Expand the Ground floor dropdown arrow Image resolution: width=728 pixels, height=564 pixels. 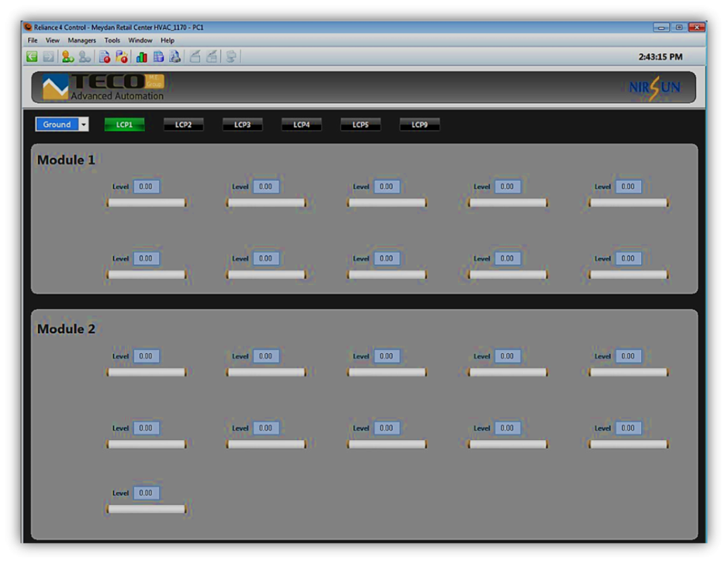83,125
